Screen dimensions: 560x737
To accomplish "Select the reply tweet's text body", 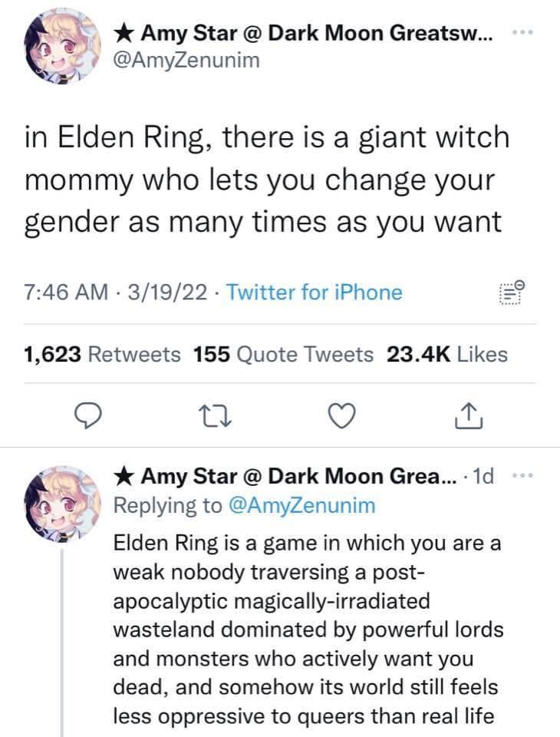I will click(307, 630).
